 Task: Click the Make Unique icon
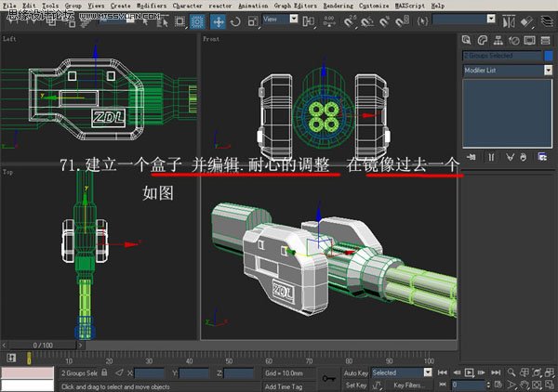pos(510,157)
